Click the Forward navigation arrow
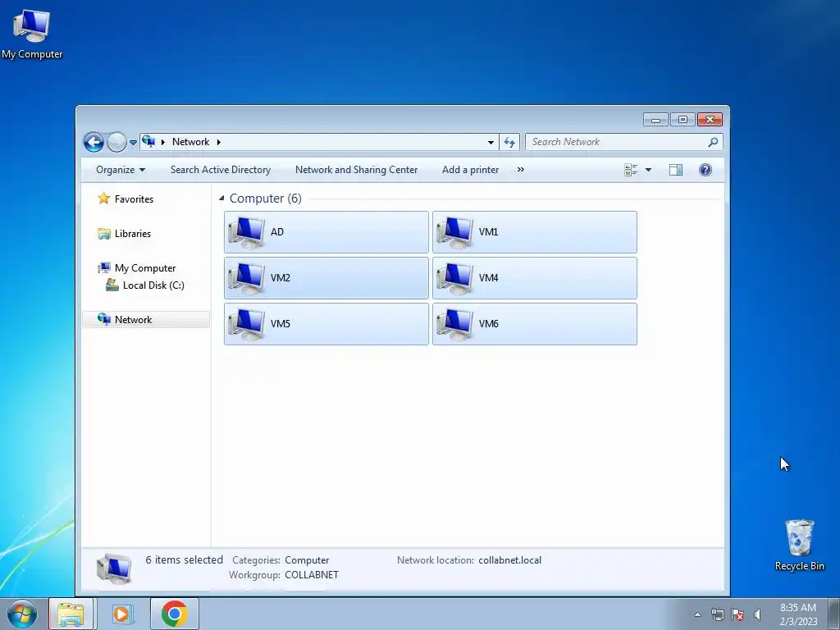840x630 pixels. click(x=116, y=142)
